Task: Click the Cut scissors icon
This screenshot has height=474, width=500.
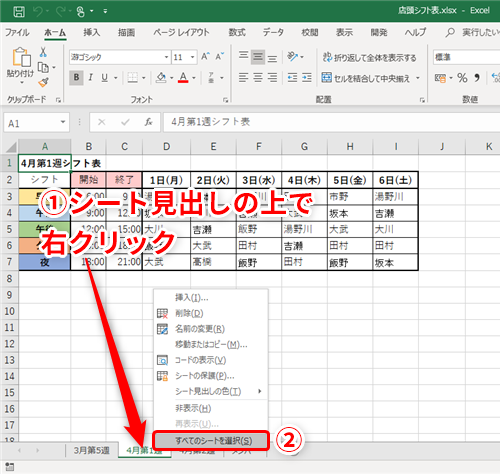Action: 43,52
